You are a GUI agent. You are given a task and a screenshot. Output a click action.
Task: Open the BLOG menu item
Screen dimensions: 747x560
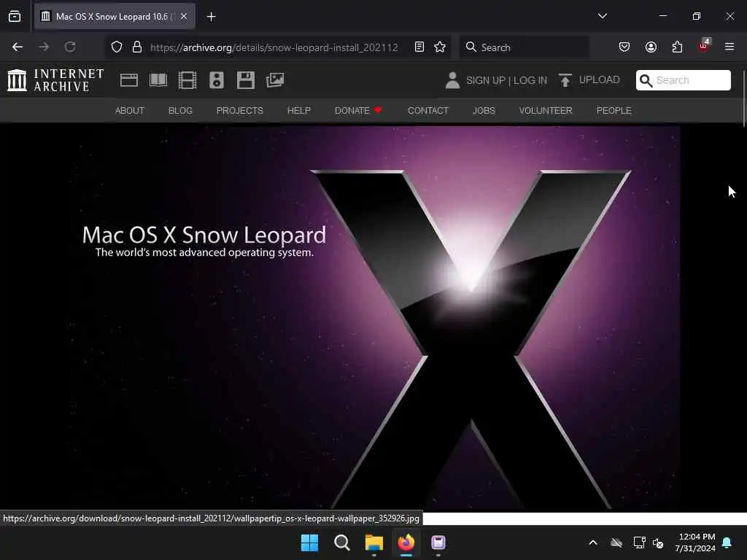pyautogui.click(x=181, y=111)
